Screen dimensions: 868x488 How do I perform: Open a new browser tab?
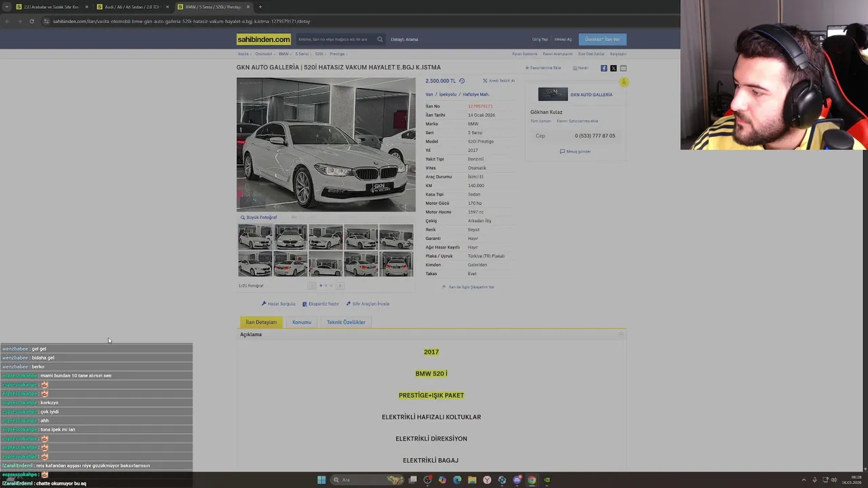pyautogui.click(x=260, y=7)
